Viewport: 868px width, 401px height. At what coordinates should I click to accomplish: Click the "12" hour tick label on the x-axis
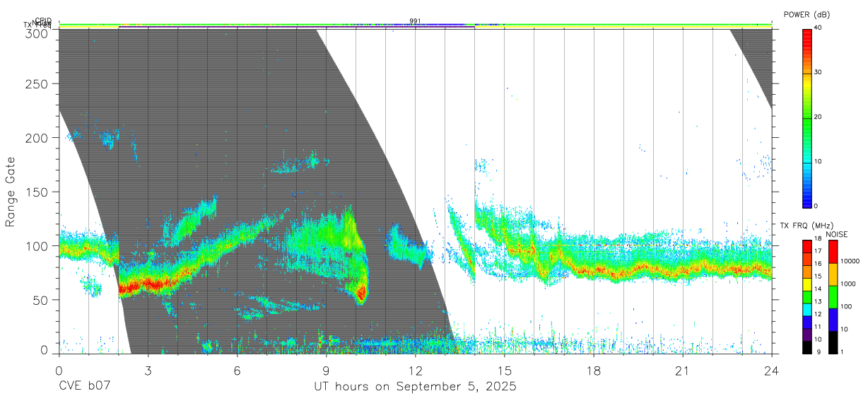tap(416, 371)
